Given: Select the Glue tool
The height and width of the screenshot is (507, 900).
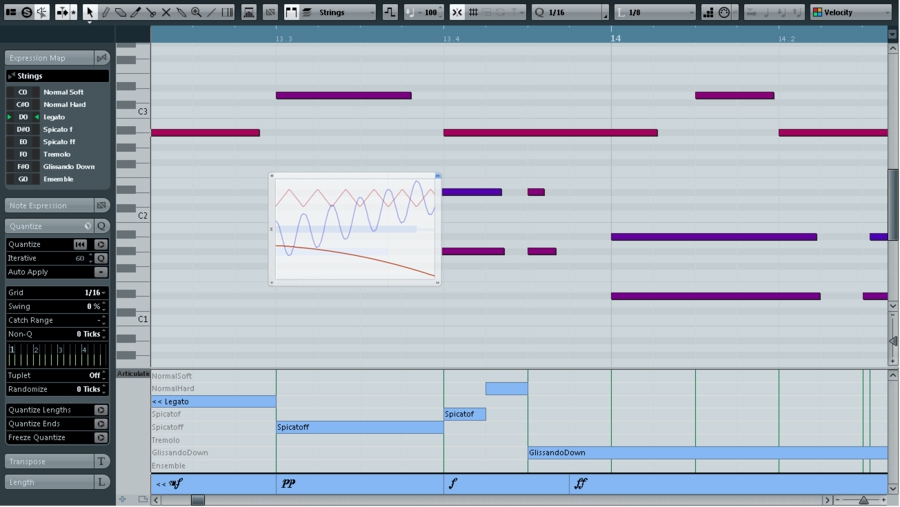Looking at the screenshot, I should [x=181, y=12].
